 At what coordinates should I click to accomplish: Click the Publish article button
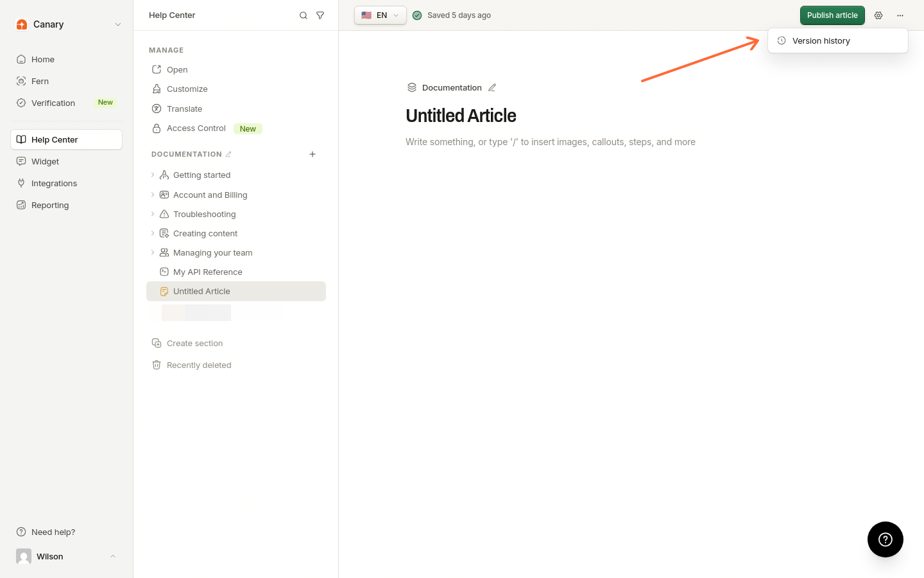(832, 15)
